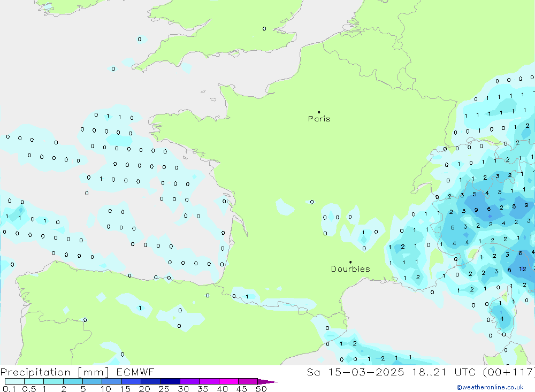
Task: Click the Precipitation [mm] title text
Action: (x=55, y=372)
